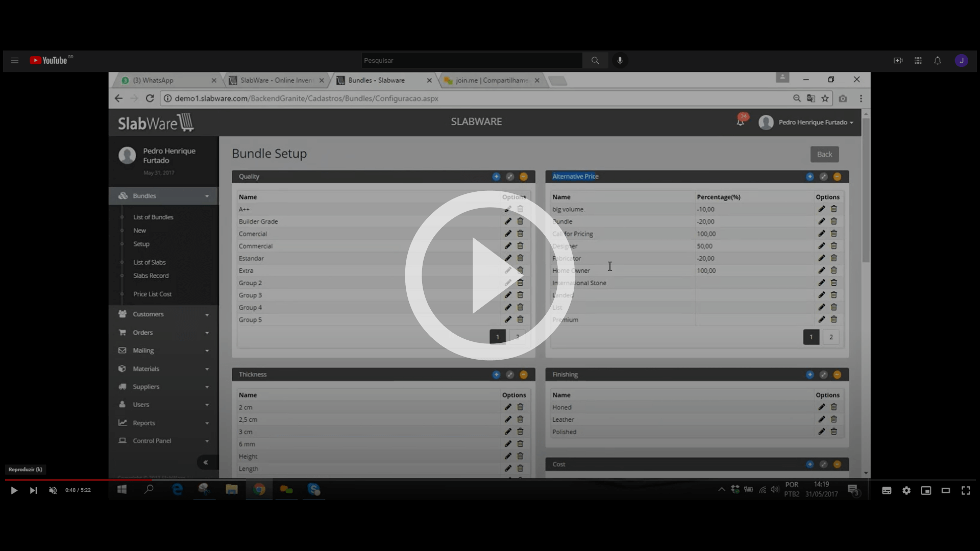
Task: Edit big volume price pencil icon
Action: coord(821,209)
